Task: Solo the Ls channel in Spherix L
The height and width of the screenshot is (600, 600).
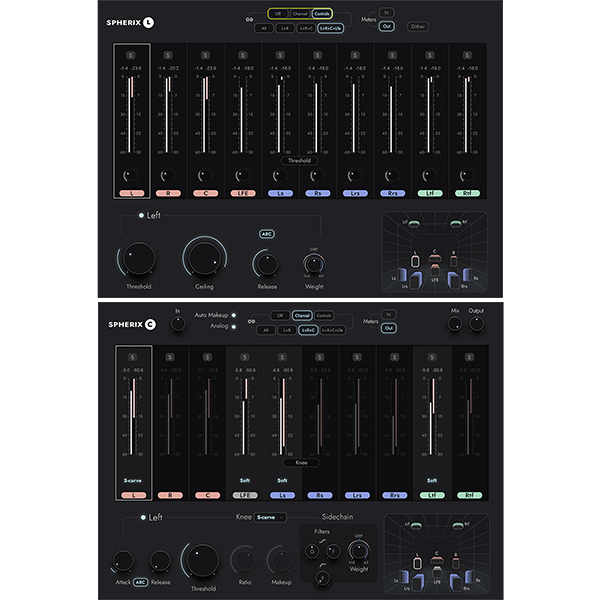Action: [280, 55]
